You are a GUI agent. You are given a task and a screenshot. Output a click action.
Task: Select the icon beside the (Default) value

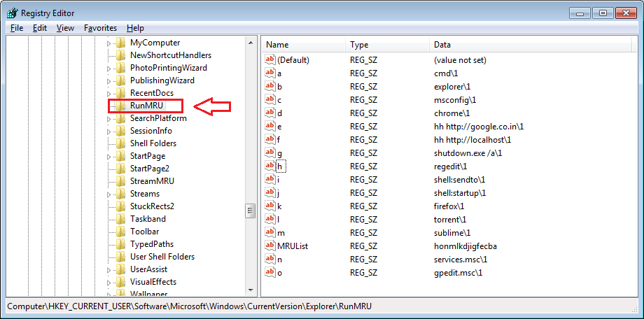tap(269, 59)
